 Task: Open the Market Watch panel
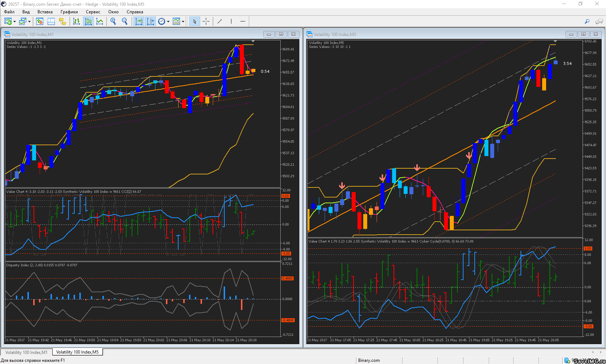40,22
